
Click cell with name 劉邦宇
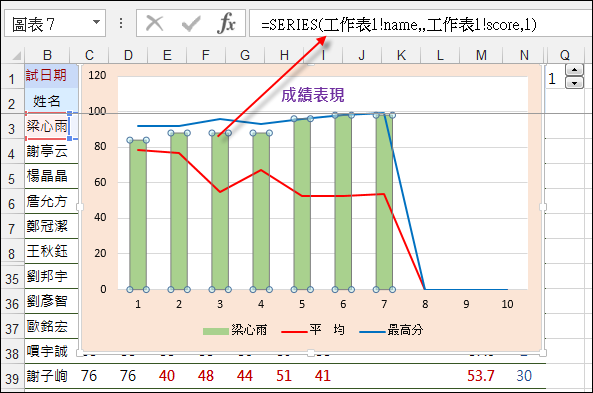pos(51,276)
